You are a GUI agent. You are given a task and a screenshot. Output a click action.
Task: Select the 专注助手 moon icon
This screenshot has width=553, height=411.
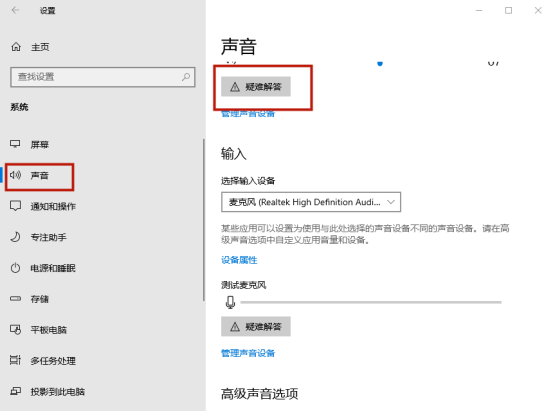coord(15,237)
